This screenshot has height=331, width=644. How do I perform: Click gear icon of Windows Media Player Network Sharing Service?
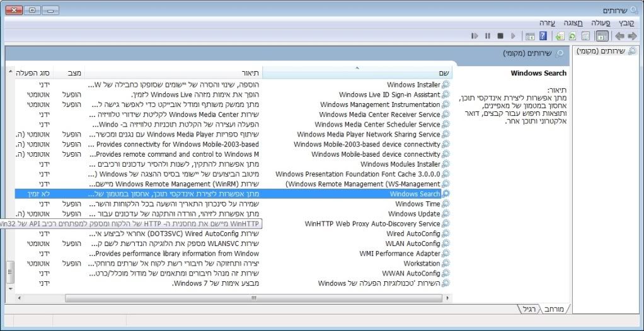point(446,134)
